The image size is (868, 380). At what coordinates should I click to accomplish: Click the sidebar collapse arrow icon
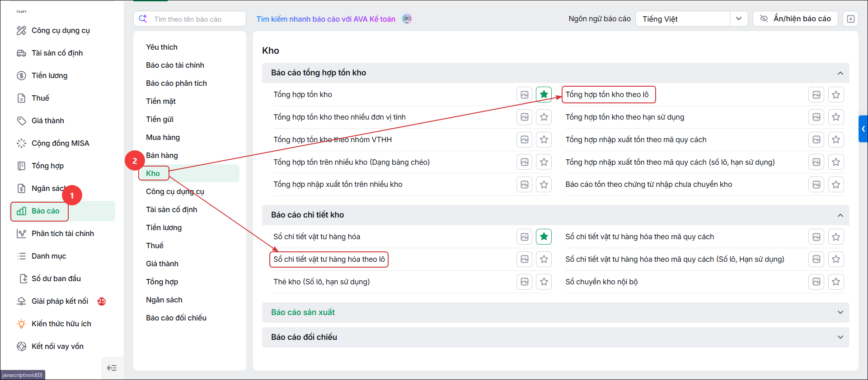tap(112, 368)
